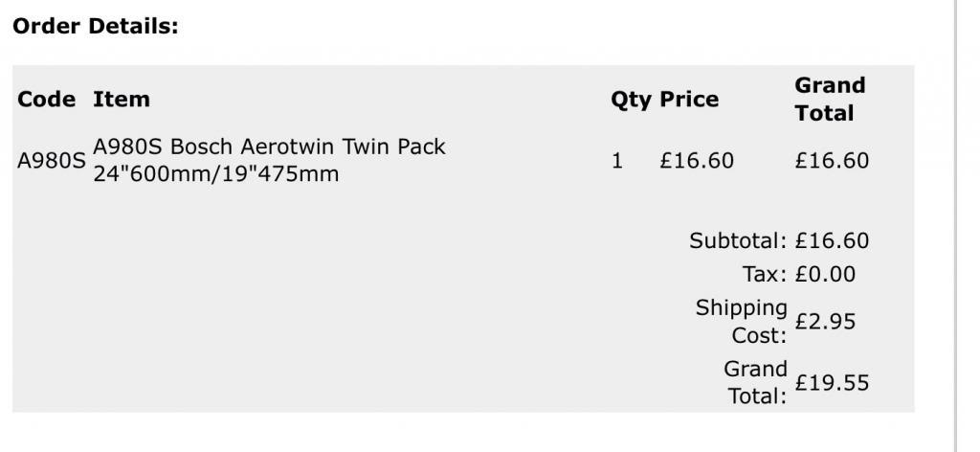
Task: Select the final total £19.55
Action: 832,383
